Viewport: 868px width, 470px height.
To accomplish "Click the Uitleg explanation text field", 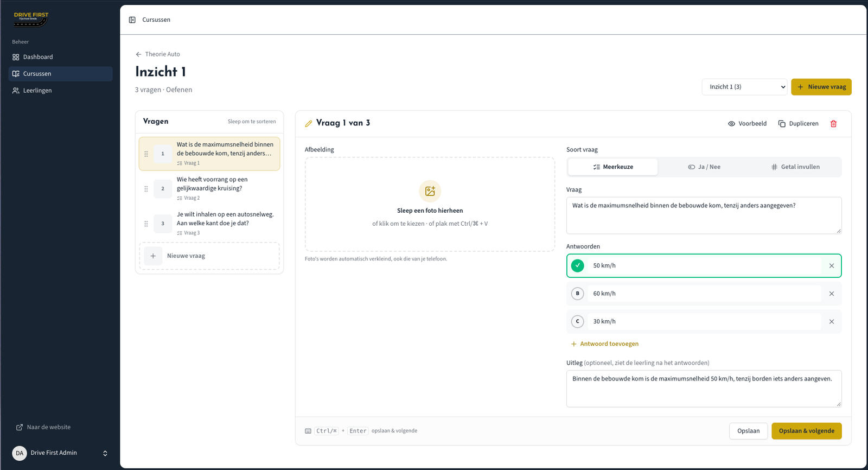I will pyautogui.click(x=704, y=389).
